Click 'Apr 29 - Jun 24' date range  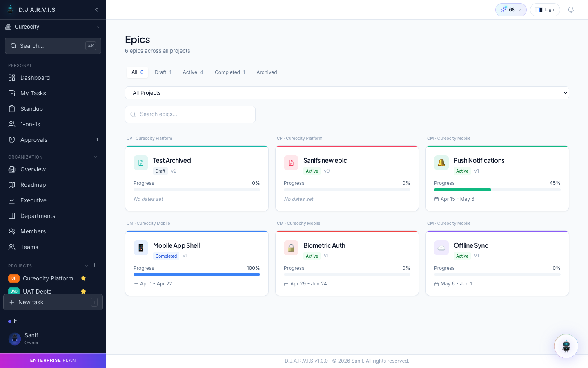click(x=309, y=284)
